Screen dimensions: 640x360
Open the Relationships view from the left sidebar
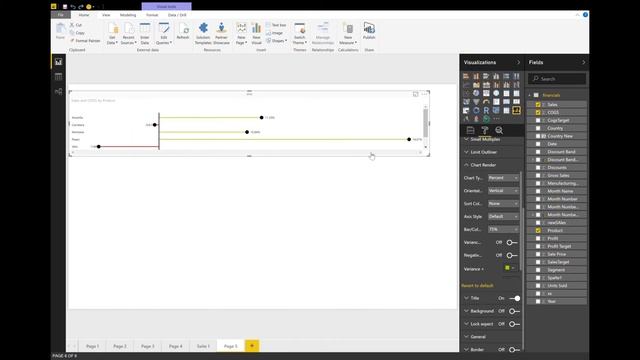58,92
